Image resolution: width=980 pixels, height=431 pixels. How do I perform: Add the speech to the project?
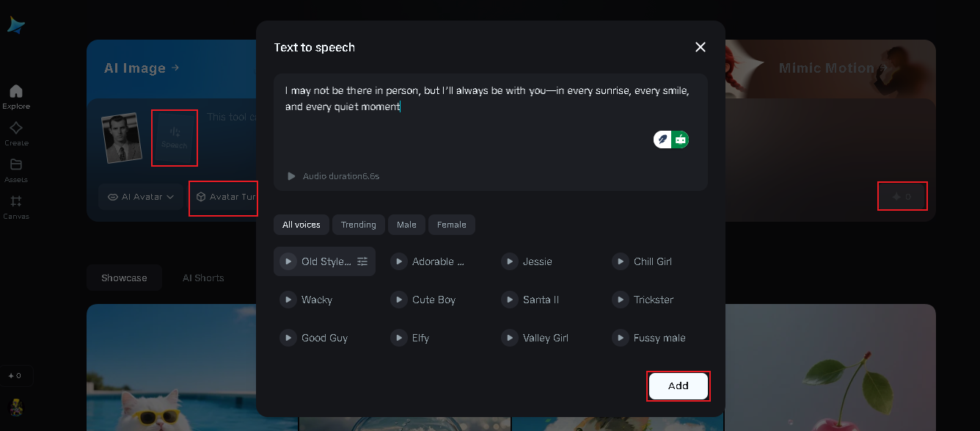[679, 386]
